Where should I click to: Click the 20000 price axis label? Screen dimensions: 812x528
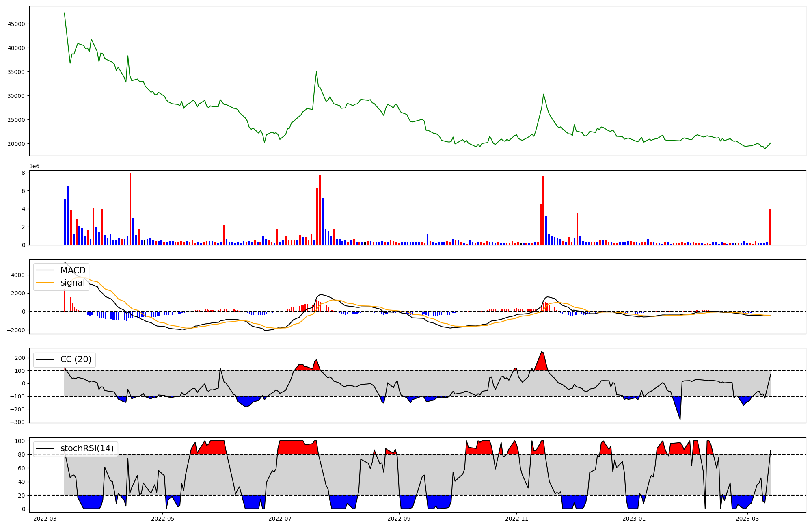[16, 144]
